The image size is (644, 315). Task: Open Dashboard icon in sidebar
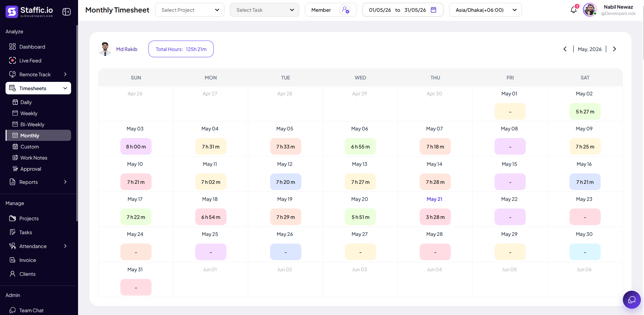12,46
